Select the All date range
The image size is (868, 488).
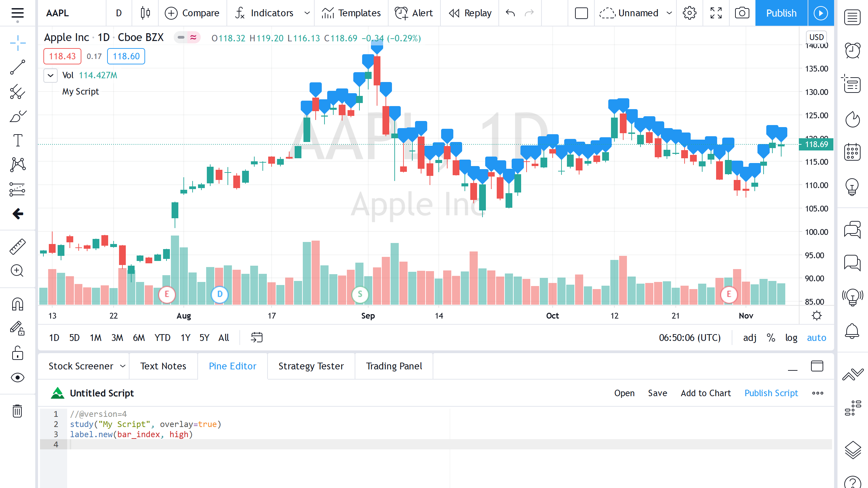pyautogui.click(x=224, y=338)
